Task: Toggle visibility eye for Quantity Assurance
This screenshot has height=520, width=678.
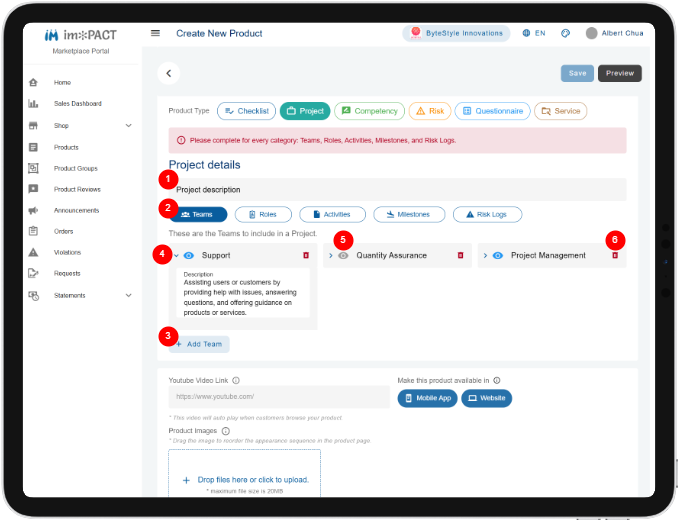Action: (343, 255)
